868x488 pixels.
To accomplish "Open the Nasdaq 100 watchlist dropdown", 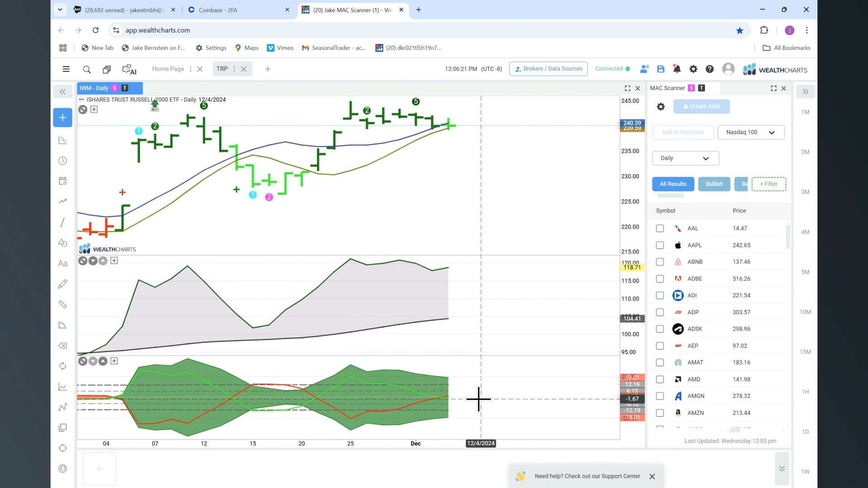I will (751, 132).
